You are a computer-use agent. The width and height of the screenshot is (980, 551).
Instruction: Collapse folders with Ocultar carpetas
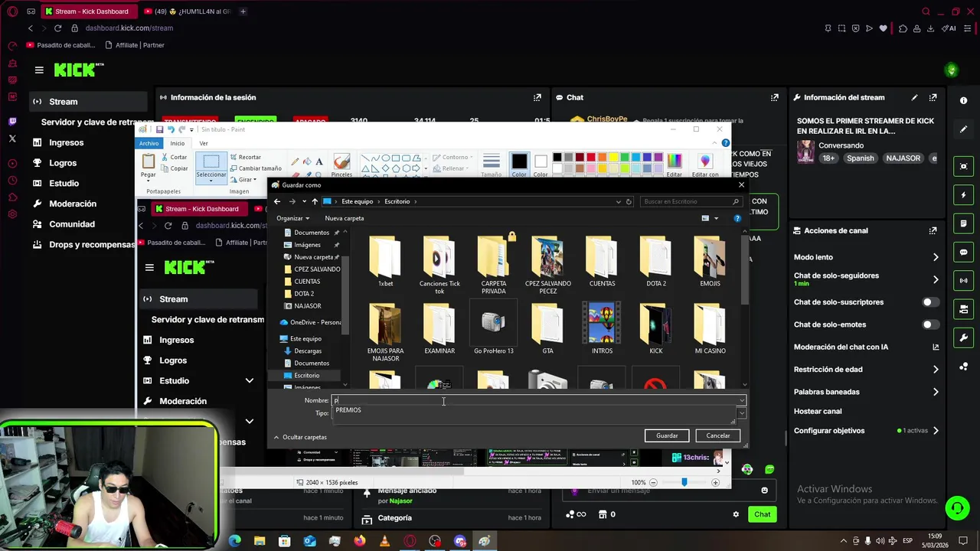click(300, 437)
